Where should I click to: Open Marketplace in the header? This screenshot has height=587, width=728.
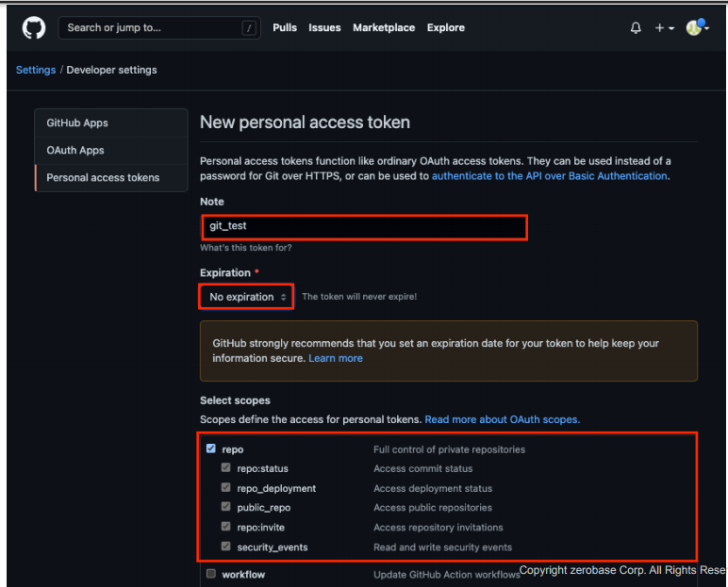[384, 28]
